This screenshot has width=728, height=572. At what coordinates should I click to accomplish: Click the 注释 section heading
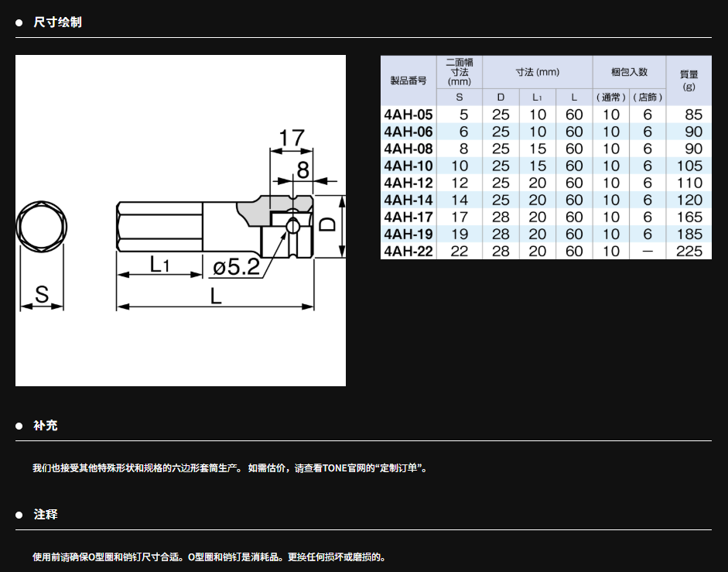tap(45, 515)
